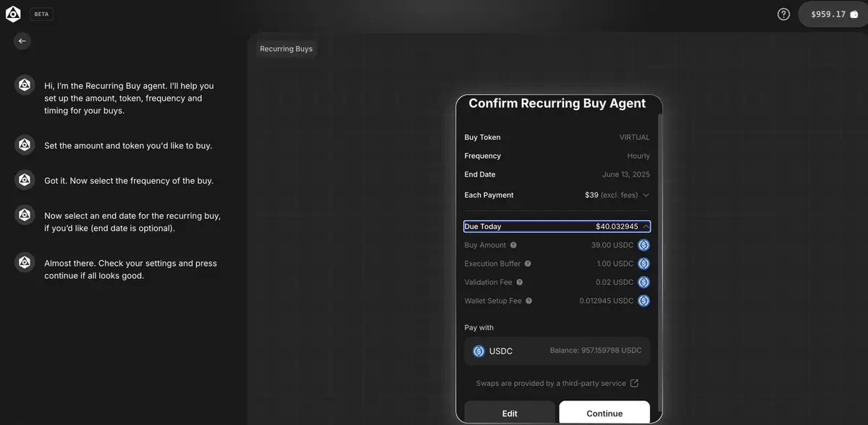Click the 'Confirm Recurring Buy Agent' heading
868x425 pixels.
(x=557, y=104)
